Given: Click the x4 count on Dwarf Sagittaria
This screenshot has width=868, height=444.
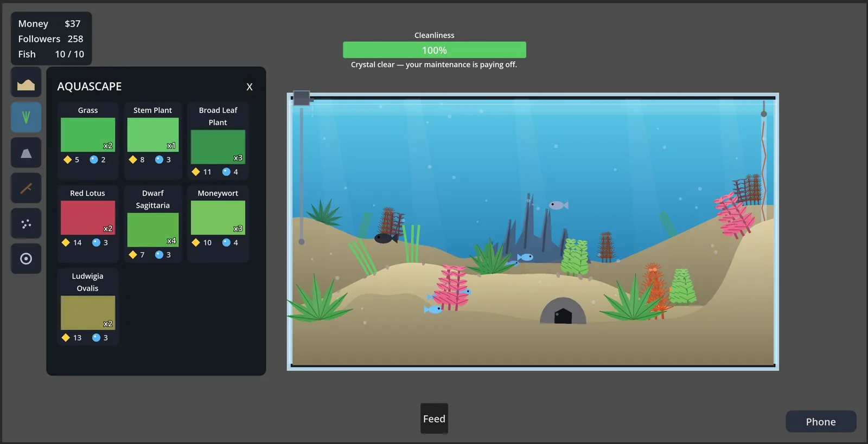Looking at the screenshot, I should click(171, 241).
